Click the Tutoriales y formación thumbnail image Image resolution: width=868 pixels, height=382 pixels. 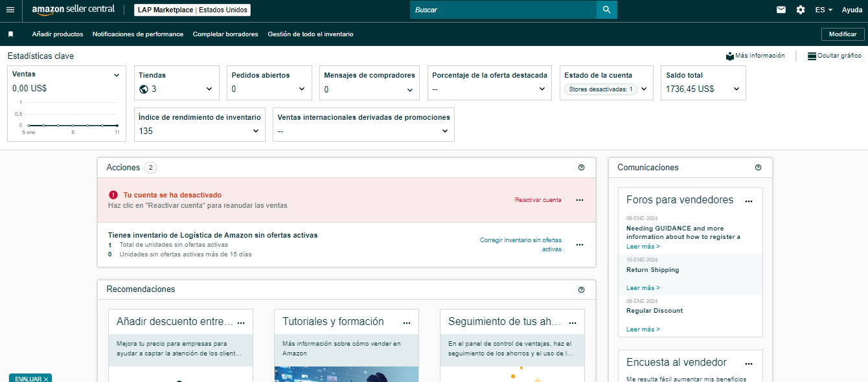click(x=347, y=374)
